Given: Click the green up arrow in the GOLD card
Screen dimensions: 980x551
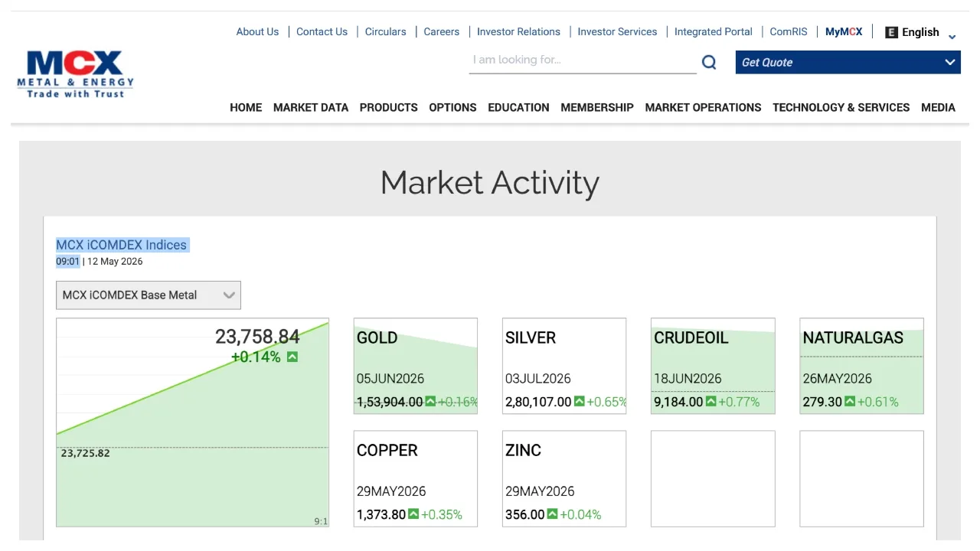Looking at the screenshot, I should pos(430,402).
